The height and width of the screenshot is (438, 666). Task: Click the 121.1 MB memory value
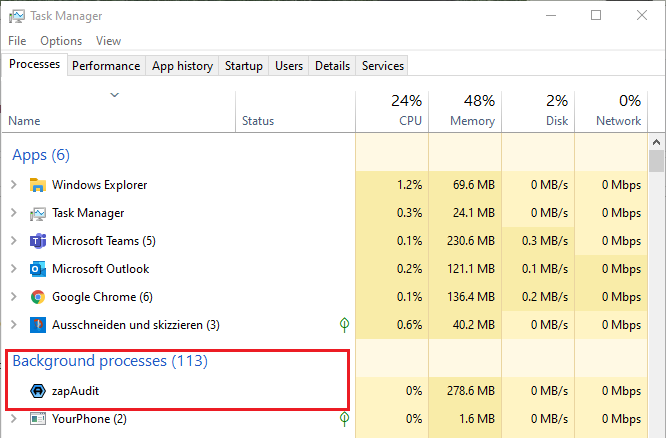point(471,269)
